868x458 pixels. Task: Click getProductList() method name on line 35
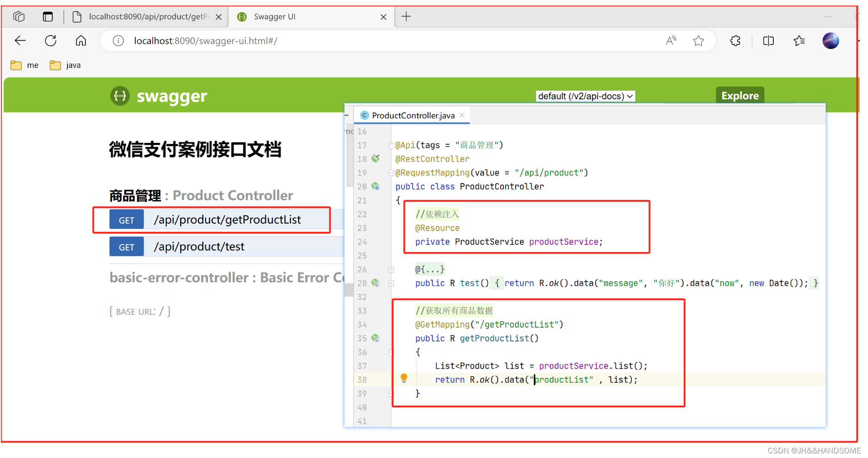pyautogui.click(x=494, y=338)
